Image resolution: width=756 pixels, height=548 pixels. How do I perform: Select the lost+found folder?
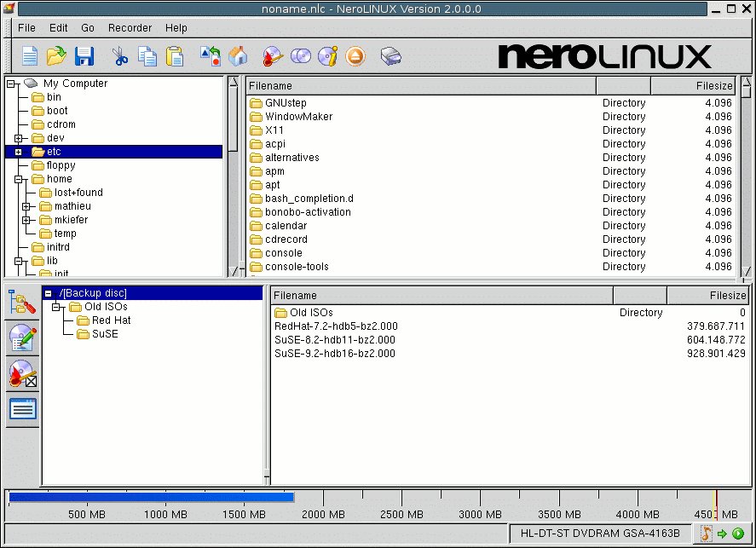[78, 193]
